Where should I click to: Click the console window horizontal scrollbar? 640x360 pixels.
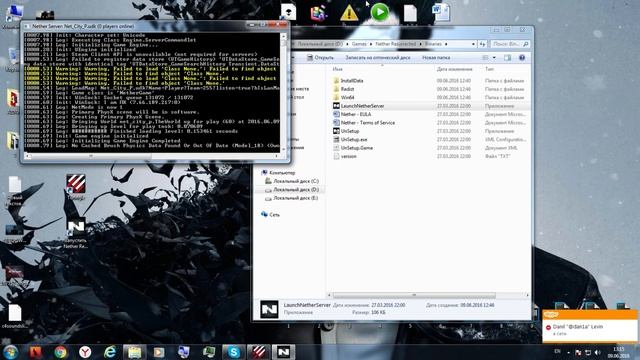click(91, 156)
